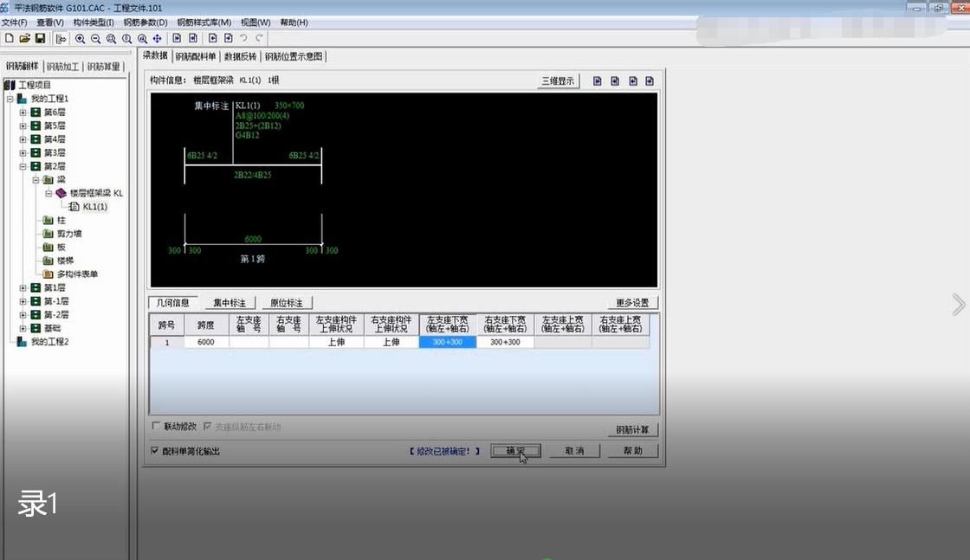The width and height of the screenshot is (970, 560).
Task: Enable the 联动修改 checkbox
Action: 156,426
